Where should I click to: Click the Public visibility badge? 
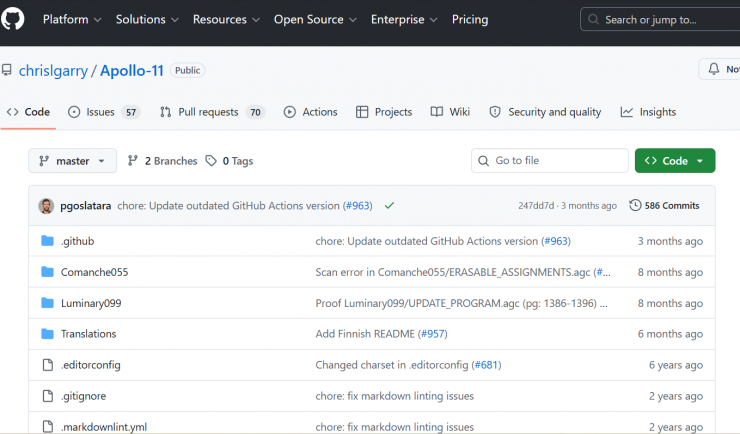coord(187,70)
